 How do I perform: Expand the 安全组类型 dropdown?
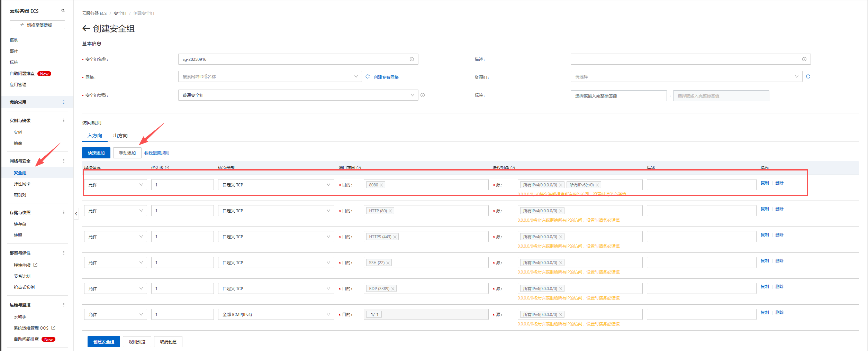point(298,95)
